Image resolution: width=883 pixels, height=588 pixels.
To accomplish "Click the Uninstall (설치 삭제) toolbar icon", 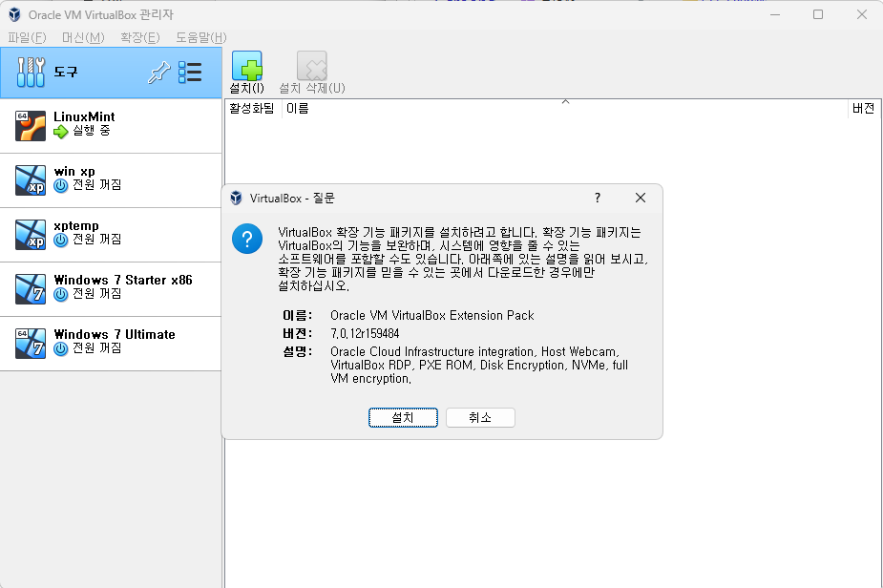I will (312, 66).
